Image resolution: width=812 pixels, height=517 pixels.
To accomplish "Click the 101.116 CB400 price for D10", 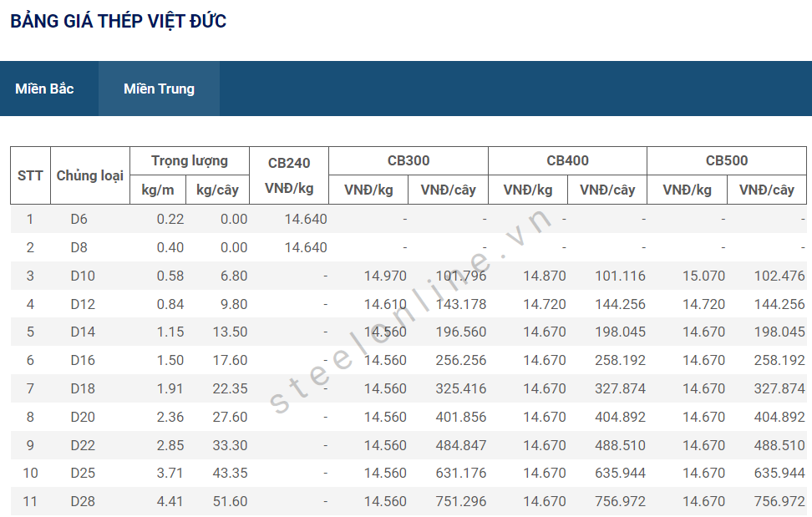I will [621, 276].
